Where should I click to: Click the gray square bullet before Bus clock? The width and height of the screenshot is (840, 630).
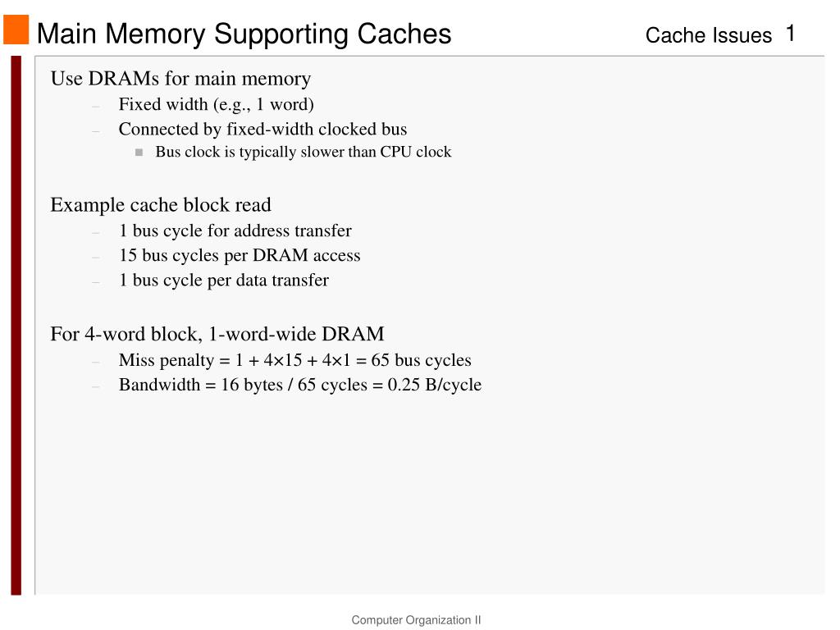coord(139,153)
